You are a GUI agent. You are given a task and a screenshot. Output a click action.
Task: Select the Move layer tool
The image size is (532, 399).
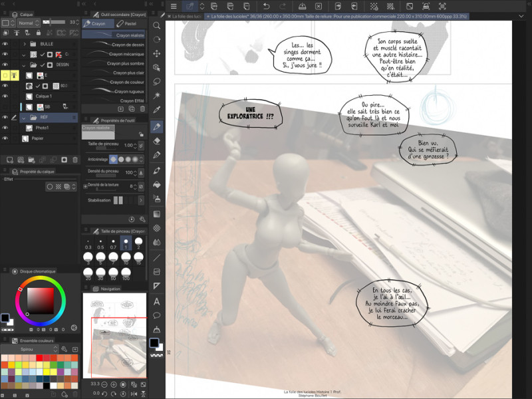157,53
